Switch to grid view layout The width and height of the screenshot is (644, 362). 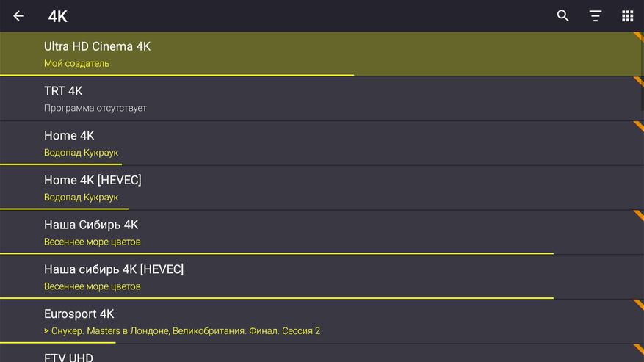click(x=627, y=16)
